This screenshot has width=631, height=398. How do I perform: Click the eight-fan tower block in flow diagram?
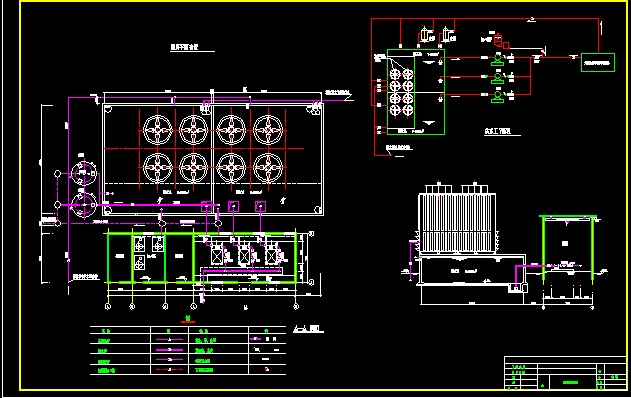pos(401,92)
